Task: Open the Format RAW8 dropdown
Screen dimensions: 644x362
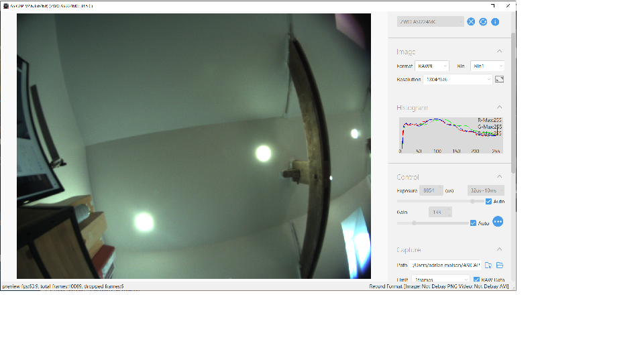Action: (432, 66)
